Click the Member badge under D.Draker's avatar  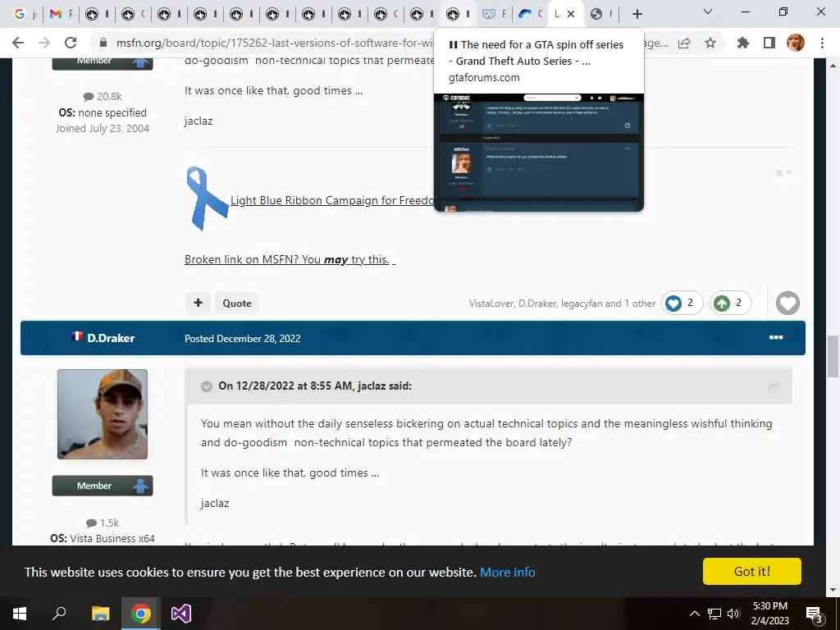pos(103,486)
